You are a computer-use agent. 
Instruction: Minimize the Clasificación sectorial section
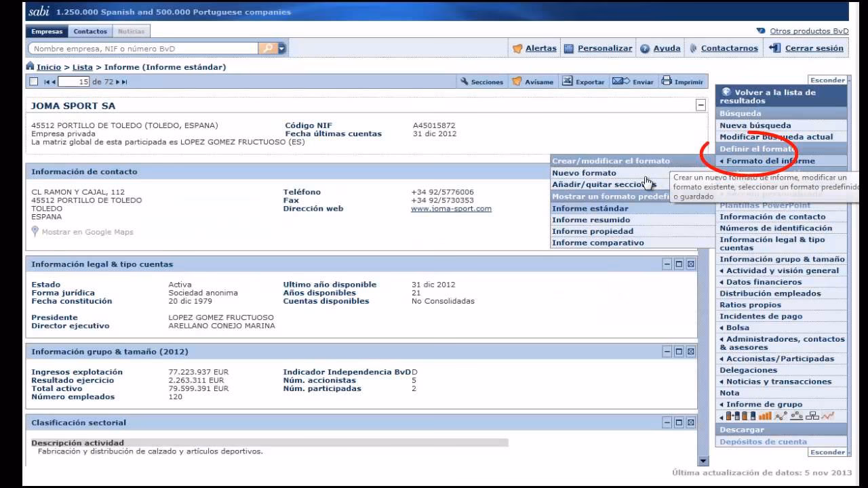[667, 422]
